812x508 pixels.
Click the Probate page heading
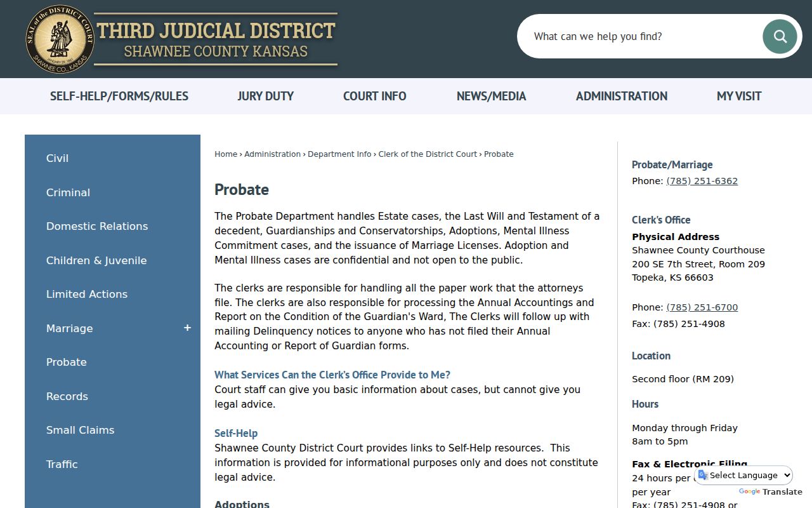click(x=242, y=189)
